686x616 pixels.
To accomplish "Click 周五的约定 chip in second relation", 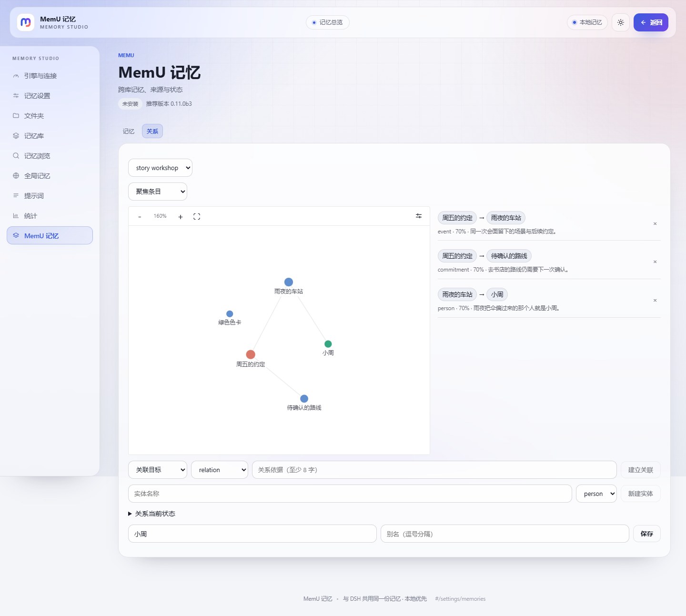I will [457, 256].
